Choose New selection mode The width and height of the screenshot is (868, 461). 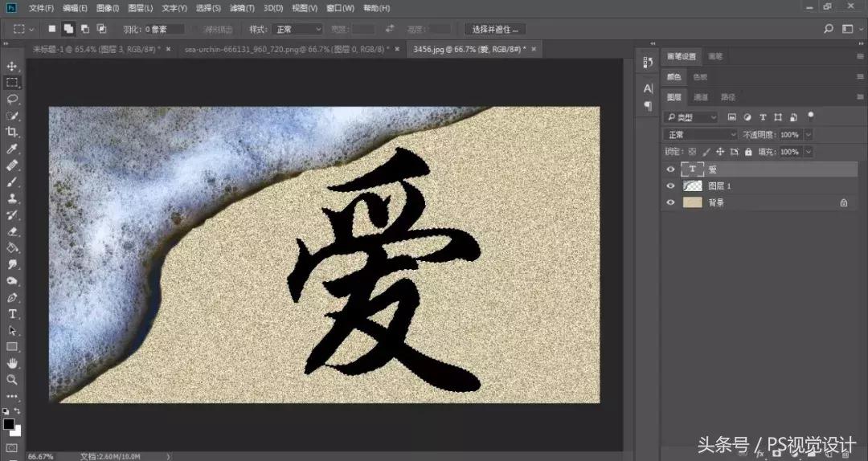[x=52, y=29]
